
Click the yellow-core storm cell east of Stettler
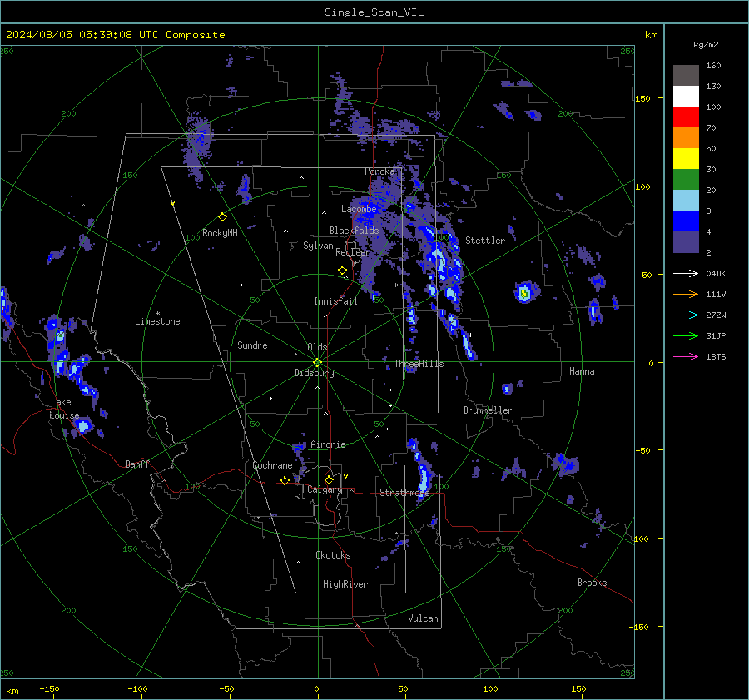point(524,293)
